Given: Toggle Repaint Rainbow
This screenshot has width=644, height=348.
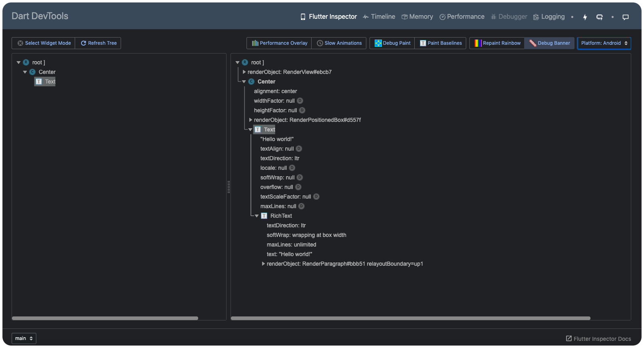Looking at the screenshot, I should click(497, 43).
